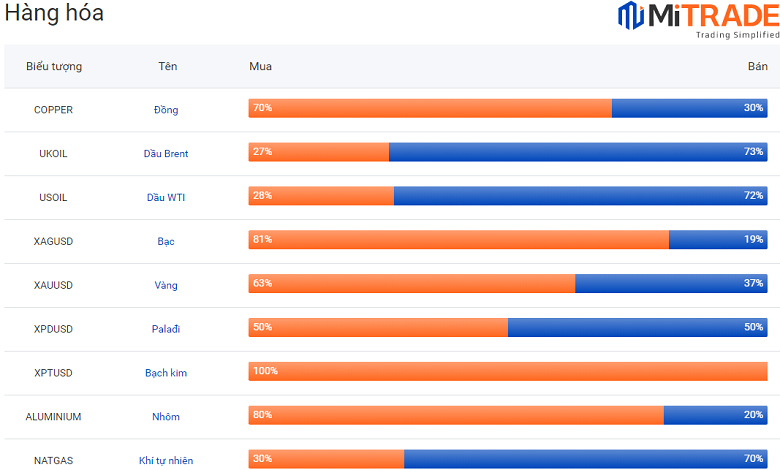This screenshot has height=470, width=780.
Task: Click the blue 50% sell bar for XPDUSD
Action: [637, 327]
